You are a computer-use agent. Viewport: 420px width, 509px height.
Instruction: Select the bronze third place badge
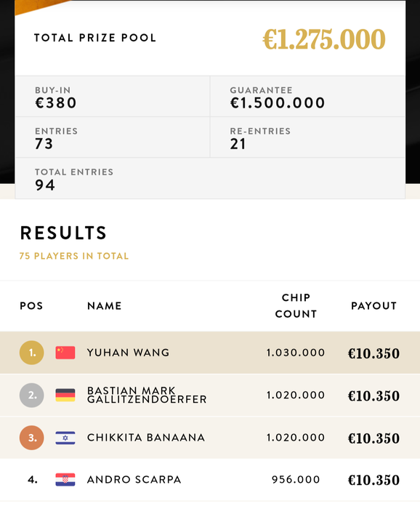tap(32, 438)
